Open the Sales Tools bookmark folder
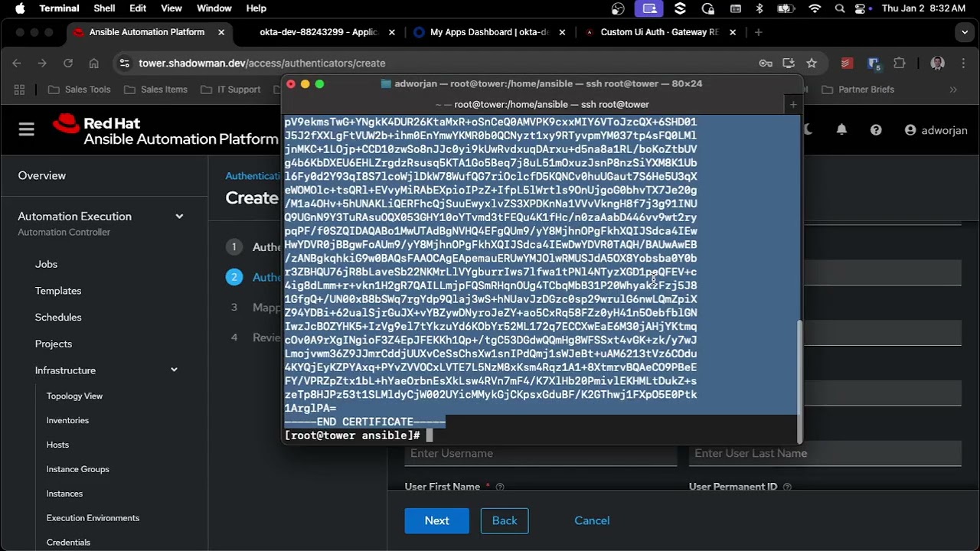 pos(79,90)
